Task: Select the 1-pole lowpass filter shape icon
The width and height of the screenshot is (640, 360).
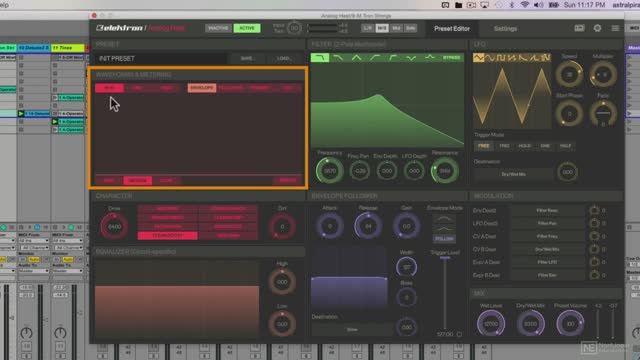Action: point(338,58)
